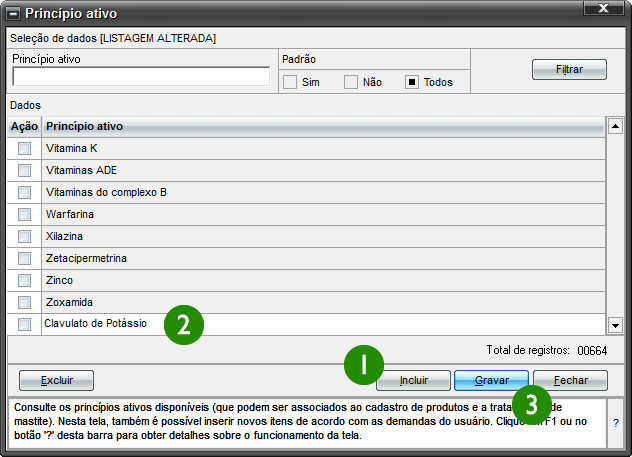Toggle the Todos option under Padrão
Viewport: 632px width, 457px height.
pos(412,82)
